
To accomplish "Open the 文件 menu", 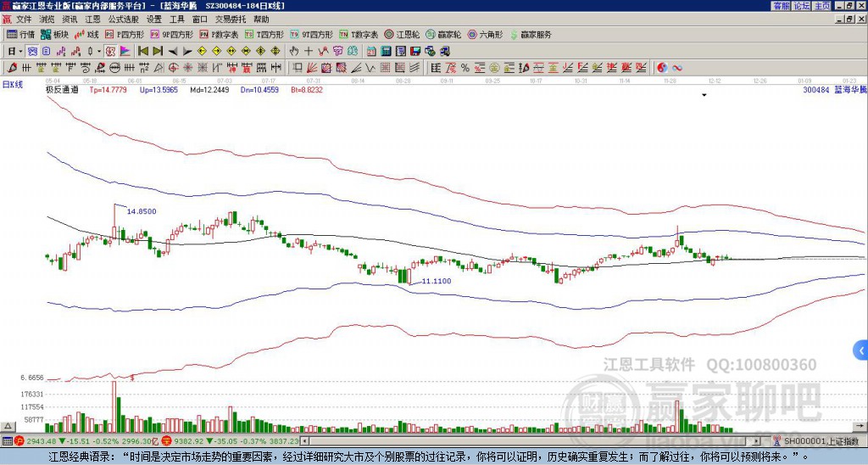I will click(24, 20).
